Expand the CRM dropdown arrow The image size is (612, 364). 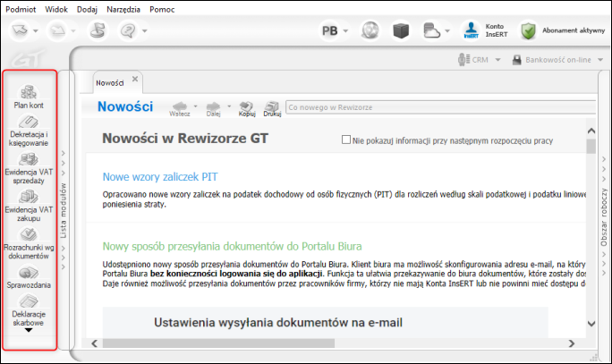click(x=497, y=60)
